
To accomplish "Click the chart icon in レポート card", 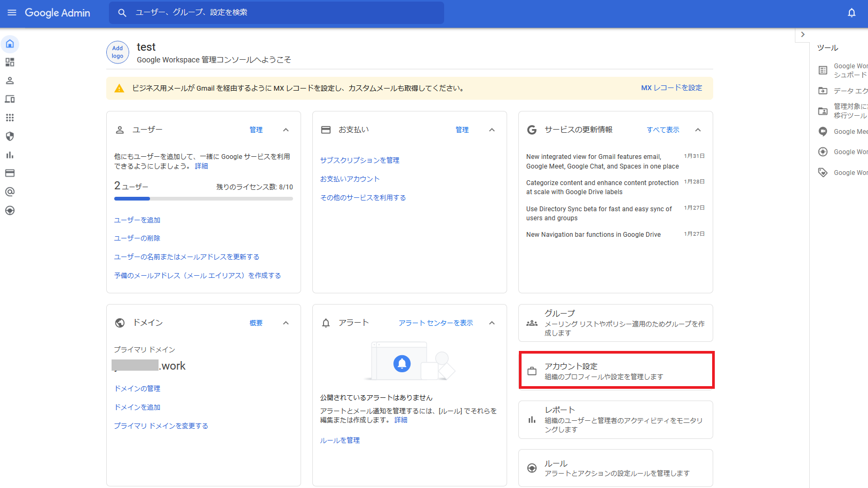I will click(532, 420).
